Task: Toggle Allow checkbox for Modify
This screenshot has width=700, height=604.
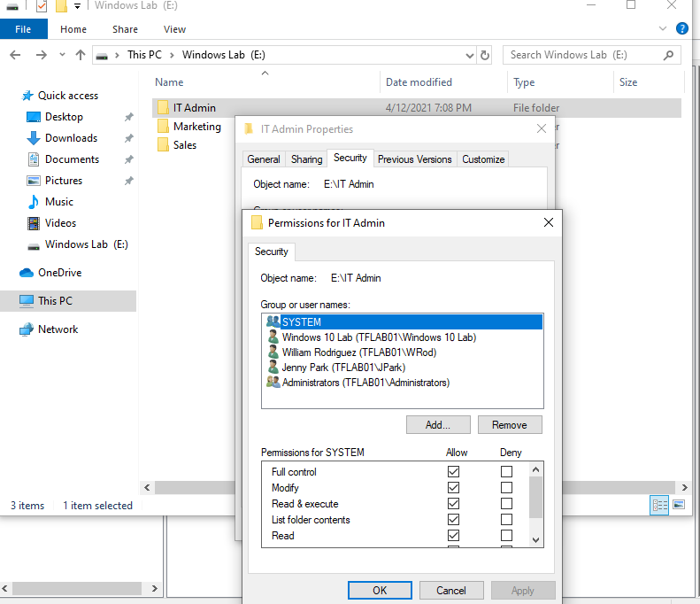Action: point(454,488)
